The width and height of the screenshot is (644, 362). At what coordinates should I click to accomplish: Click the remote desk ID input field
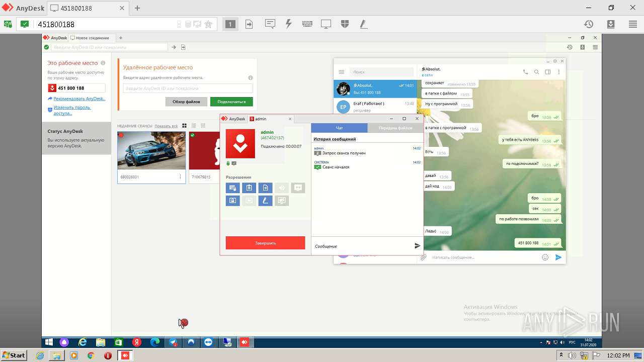[188, 88]
